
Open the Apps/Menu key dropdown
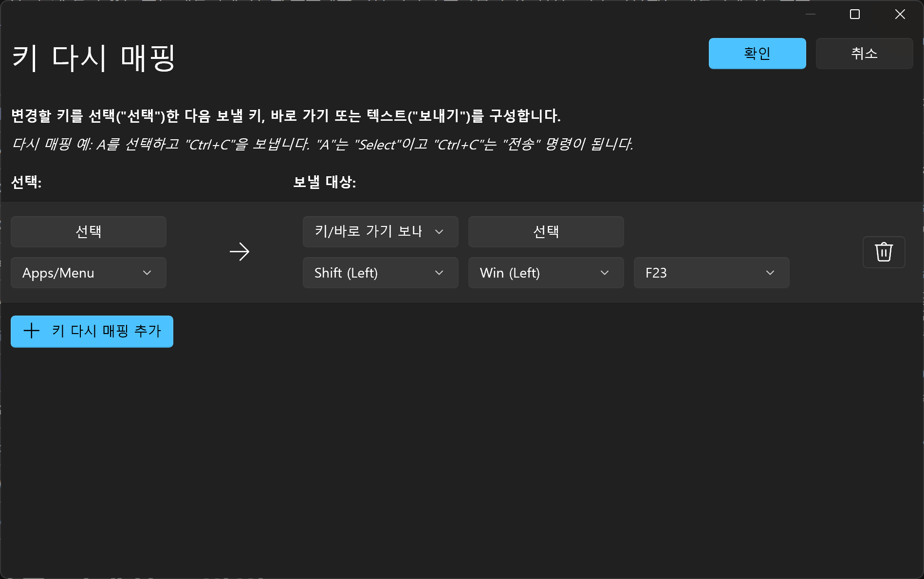(89, 273)
